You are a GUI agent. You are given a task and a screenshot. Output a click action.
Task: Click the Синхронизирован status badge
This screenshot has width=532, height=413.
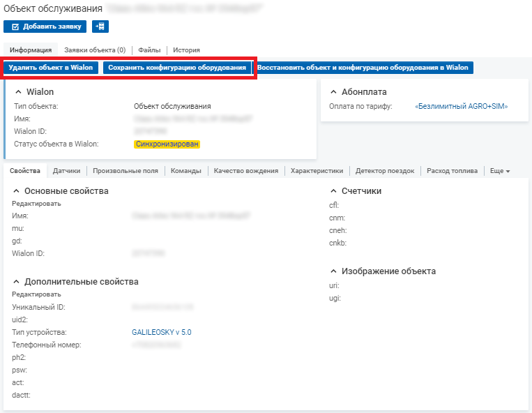point(167,144)
